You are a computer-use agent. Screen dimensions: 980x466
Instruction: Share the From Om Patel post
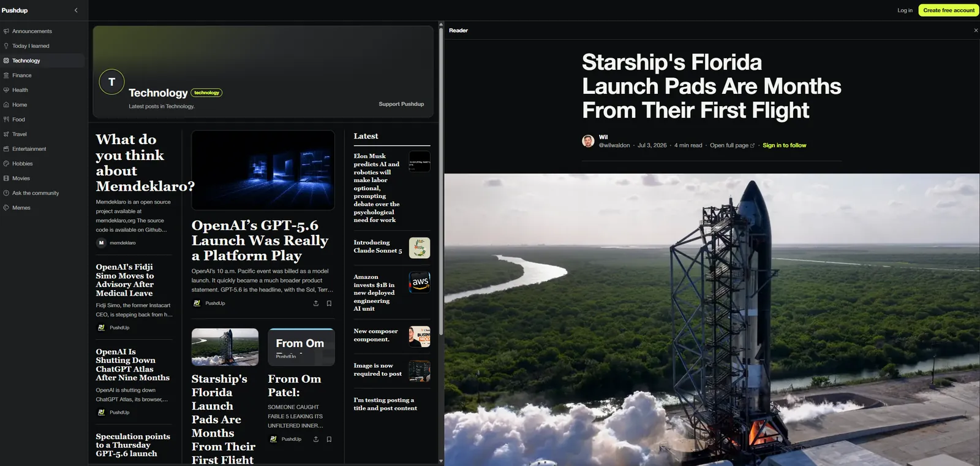(x=316, y=439)
